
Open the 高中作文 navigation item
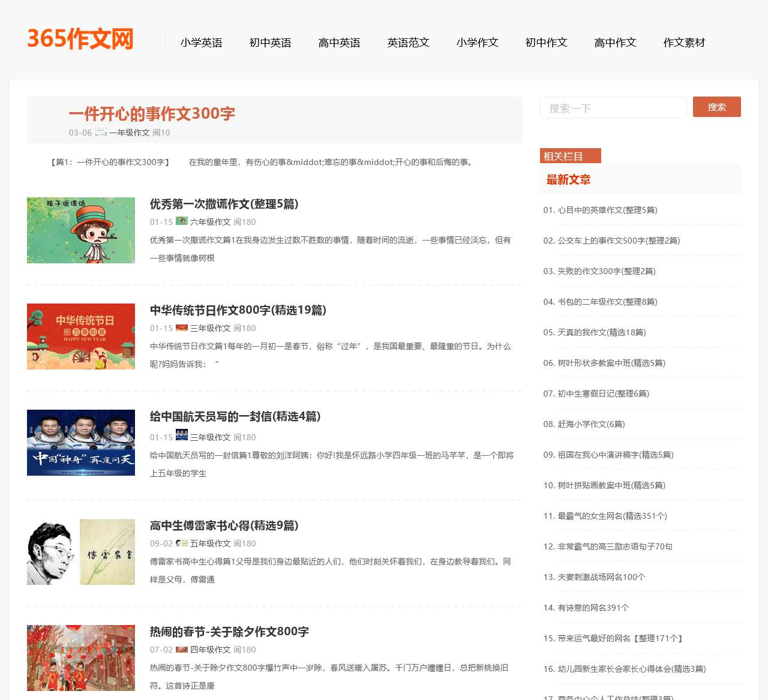click(615, 43)
